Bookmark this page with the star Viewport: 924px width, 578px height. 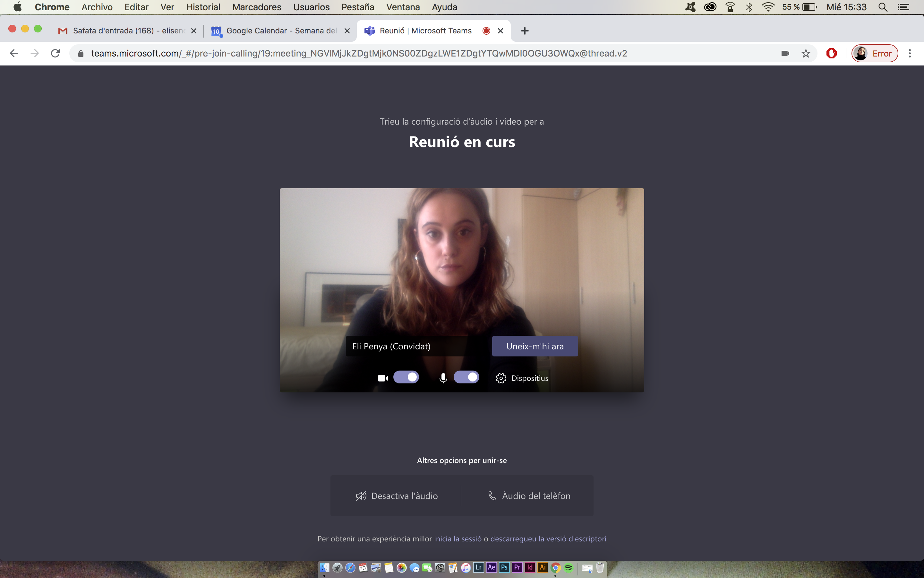(806, 53)
